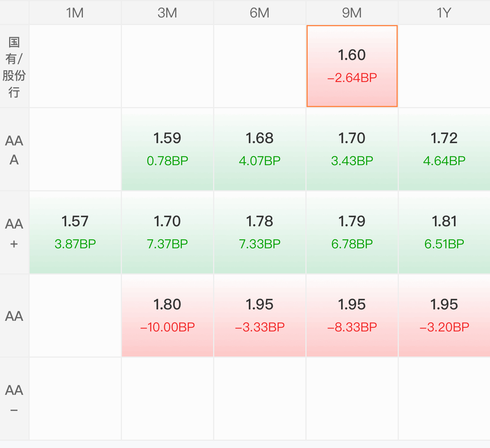The image size is (490, 448).
Task: Select the highlighted 1.60 cell under 9M
Action: pyautogui.click(x=352, y=66)
